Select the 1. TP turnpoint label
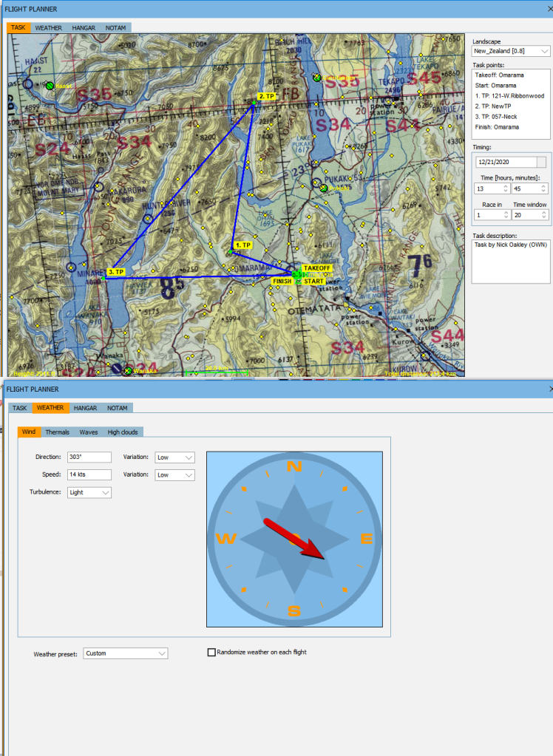 (x=243, y=245)
